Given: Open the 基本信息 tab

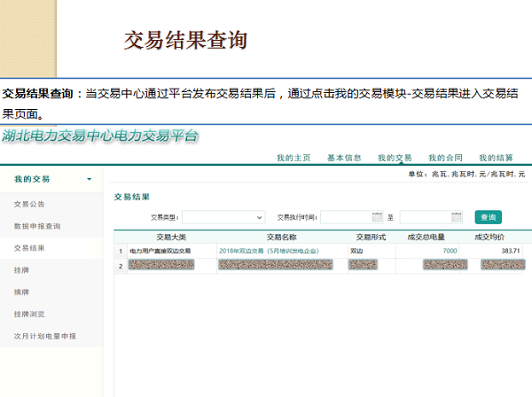Looking at the screenshot, I should click(344, 158).
